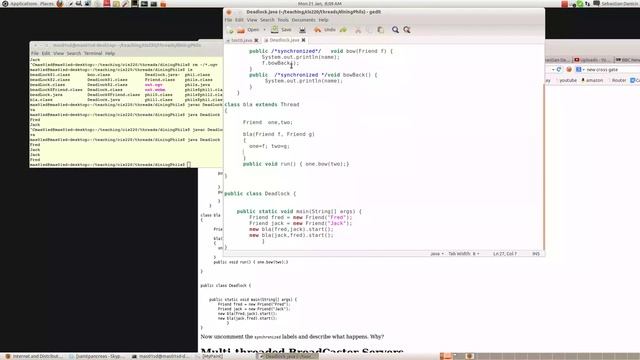The image size is (640, 360).
Task: Open the Java language selector in status bar
Action: click(437, 254)
